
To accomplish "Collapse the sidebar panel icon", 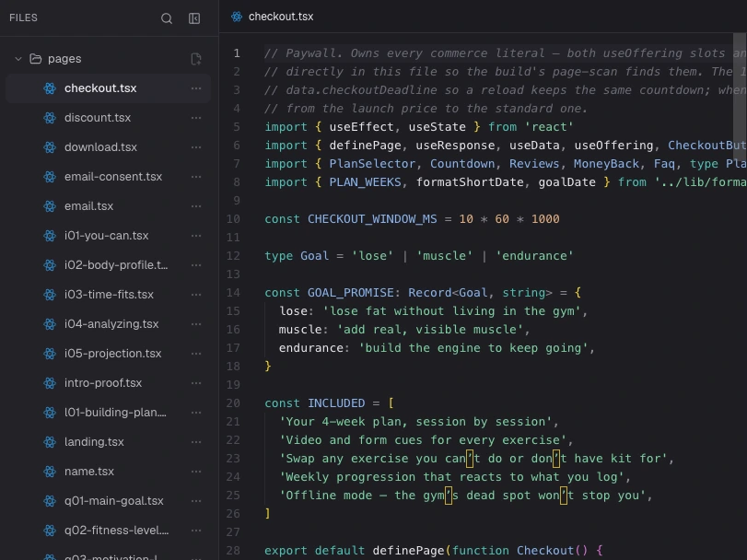I will 194,18.
